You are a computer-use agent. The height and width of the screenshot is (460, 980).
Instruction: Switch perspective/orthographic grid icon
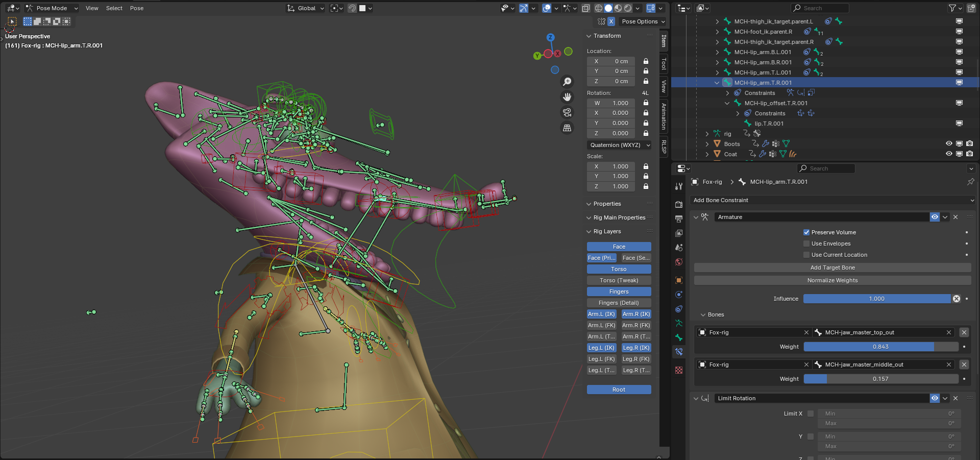567,128
